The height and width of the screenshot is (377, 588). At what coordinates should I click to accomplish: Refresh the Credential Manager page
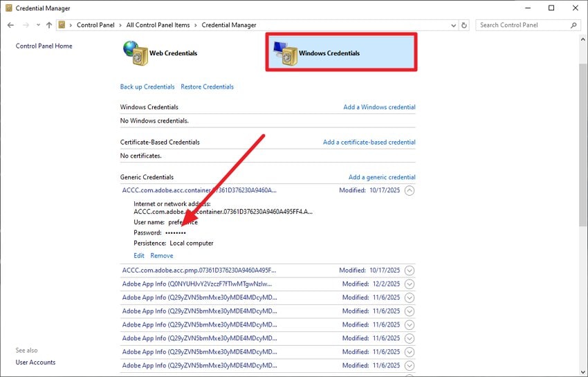click(x=464, y=25)
